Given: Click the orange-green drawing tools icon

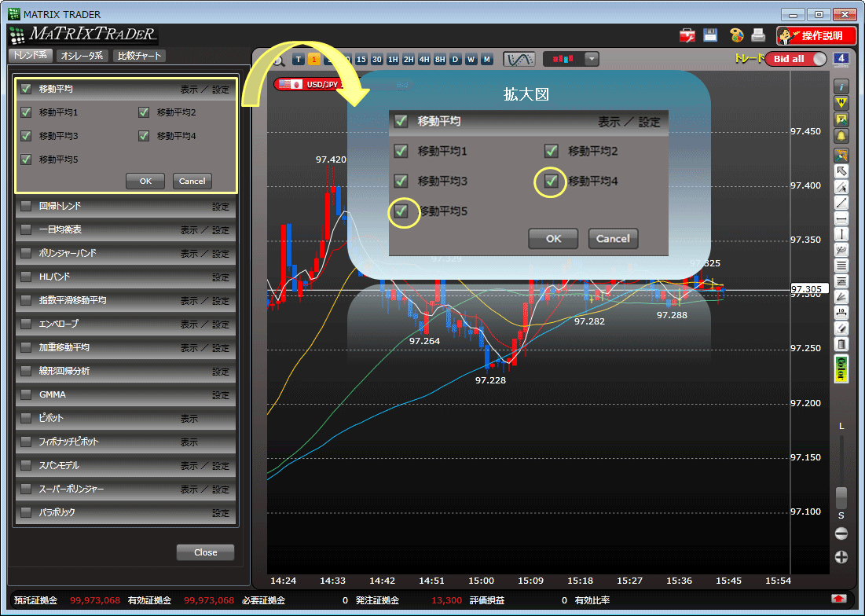Looking at the screenshot, I should tap(841, 156).
